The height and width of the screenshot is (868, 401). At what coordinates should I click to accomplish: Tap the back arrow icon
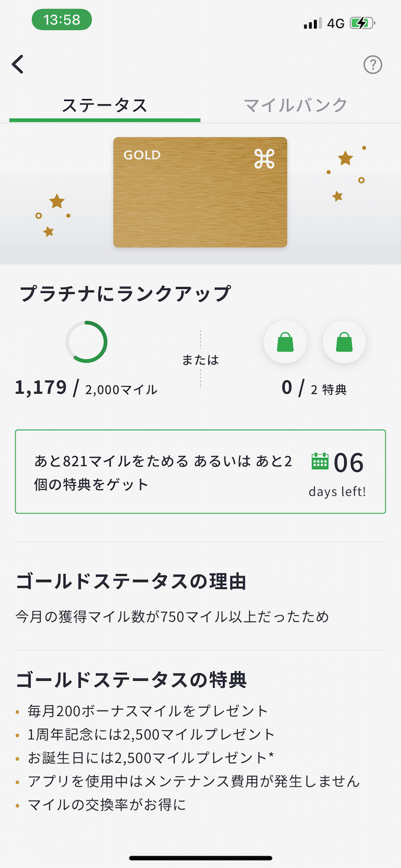18,64
